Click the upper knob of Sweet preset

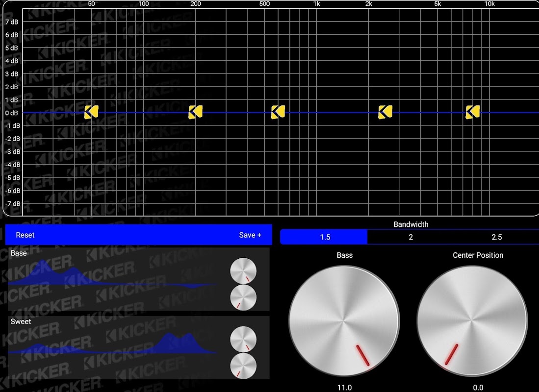243,340
